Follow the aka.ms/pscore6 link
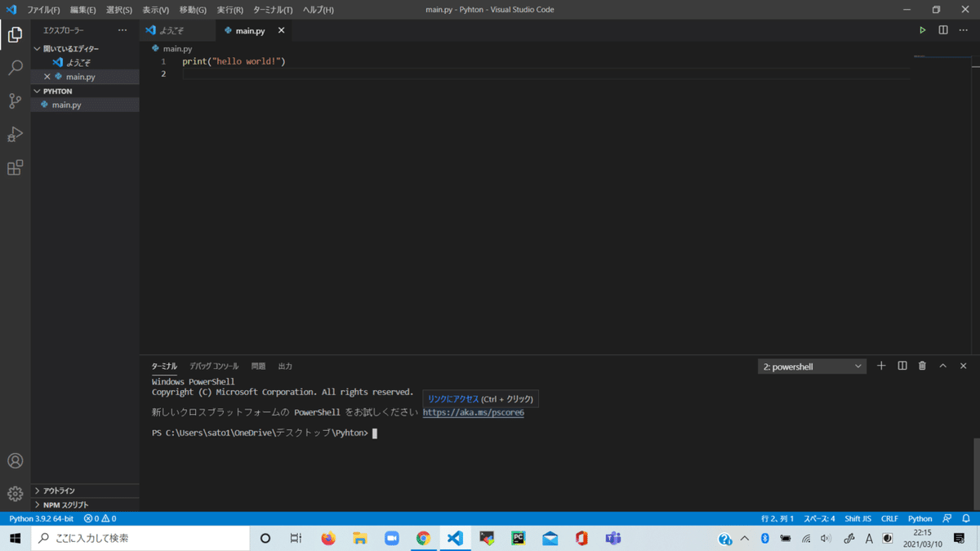 coord(473,413)
